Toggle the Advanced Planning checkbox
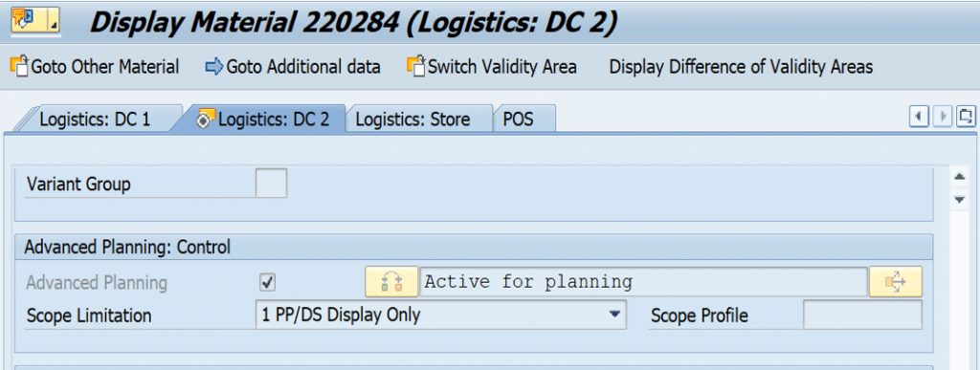Screen dimensions: 980x370 point(268,283)
